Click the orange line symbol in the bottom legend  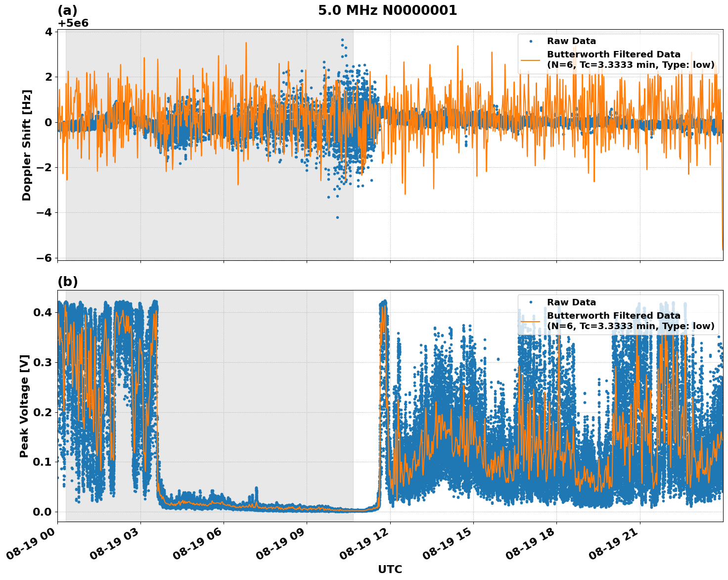coord(532,321)
